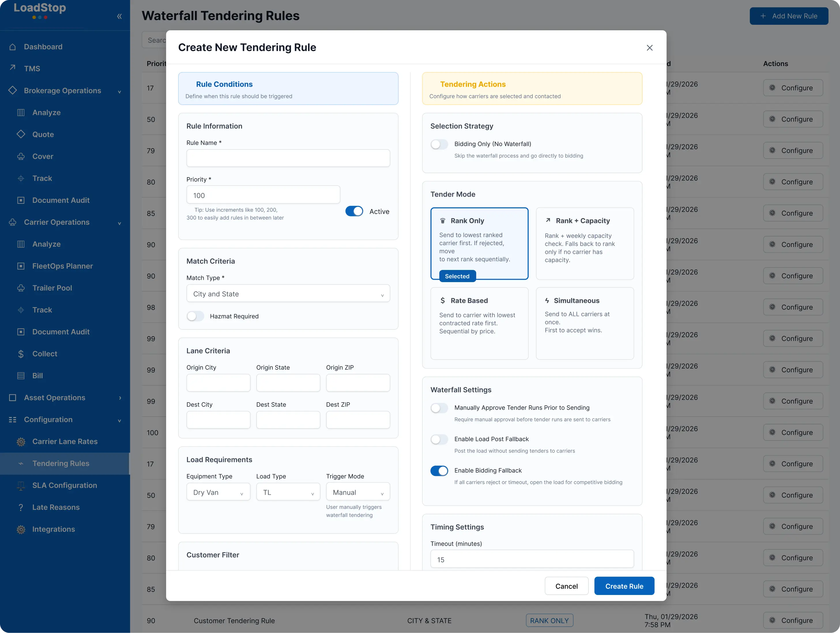The width and height of the screenshot is (840, 633).
Task: Click Configure for Customer Tendering Rule row
Action: pyautogui.click(x=793, y=621)
